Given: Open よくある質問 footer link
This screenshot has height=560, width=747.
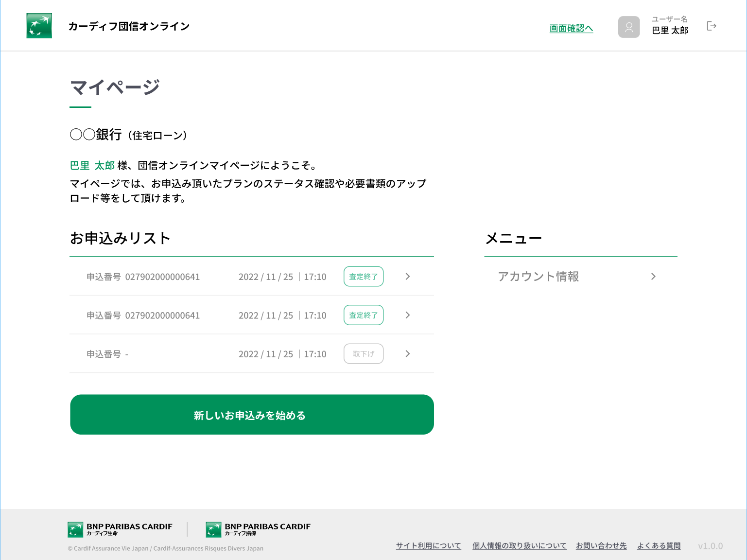Looking at the screenshot, I should (x=659, y=545).
